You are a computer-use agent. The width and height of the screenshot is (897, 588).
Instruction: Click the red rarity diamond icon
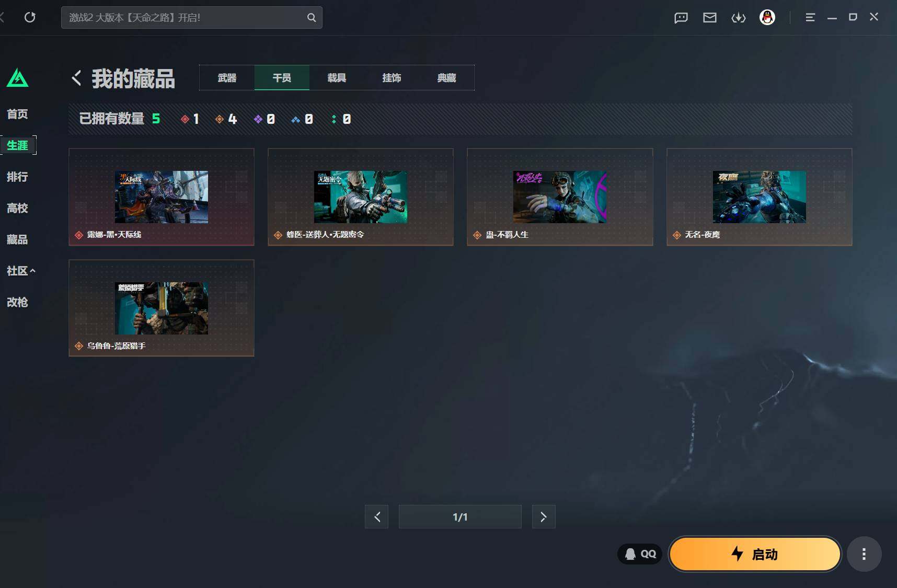click(x=185, y=119)
